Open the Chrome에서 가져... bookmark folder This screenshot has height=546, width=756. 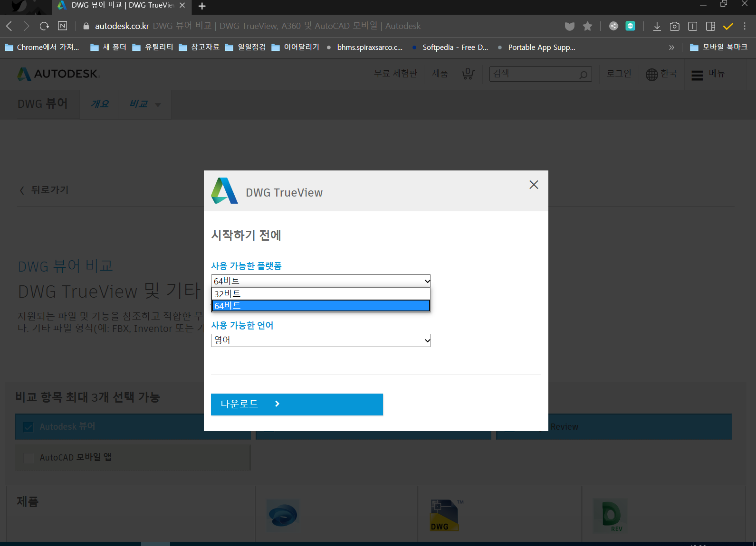(42, 47)
